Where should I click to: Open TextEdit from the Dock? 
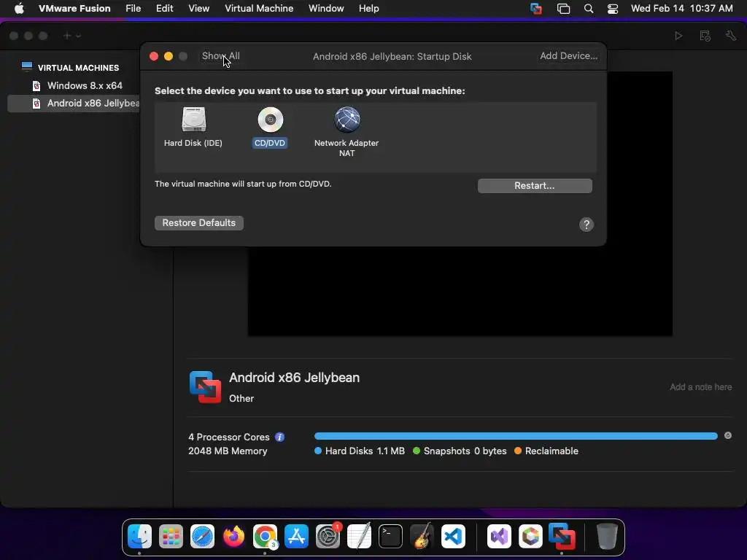[x=359, y=537]
